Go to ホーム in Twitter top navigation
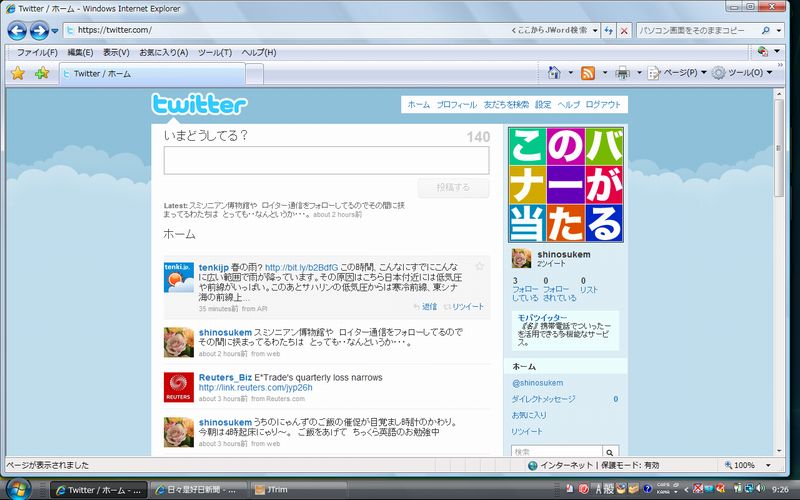Screen dimensions: 800x500 [418, 105]
